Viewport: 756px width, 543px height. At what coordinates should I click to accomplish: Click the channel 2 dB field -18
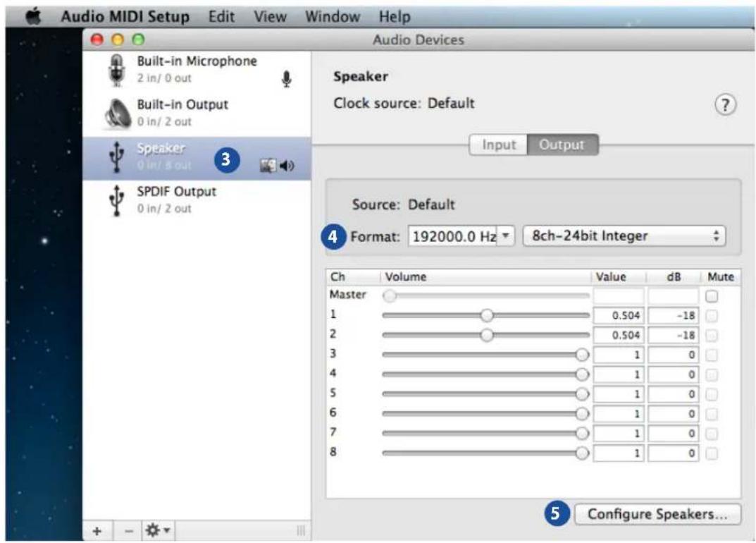coord(674,336)
